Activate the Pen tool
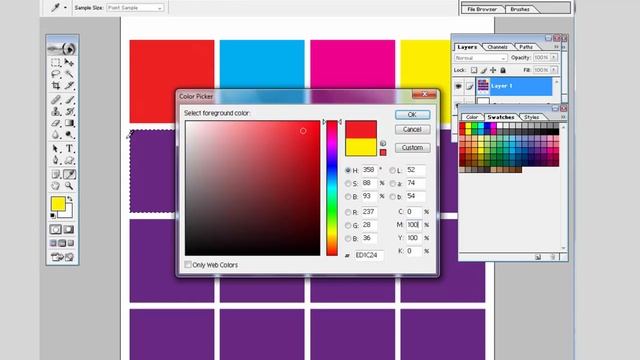The height and width of the screenshot is (360, 640). tap(56, 160)
